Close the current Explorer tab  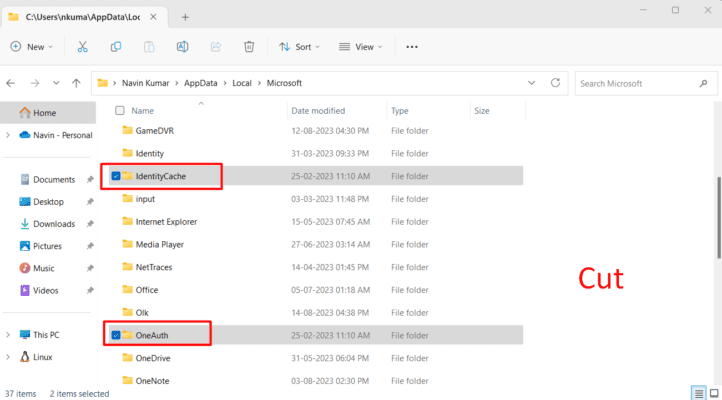pyautogui.click(x=153, y=17)
